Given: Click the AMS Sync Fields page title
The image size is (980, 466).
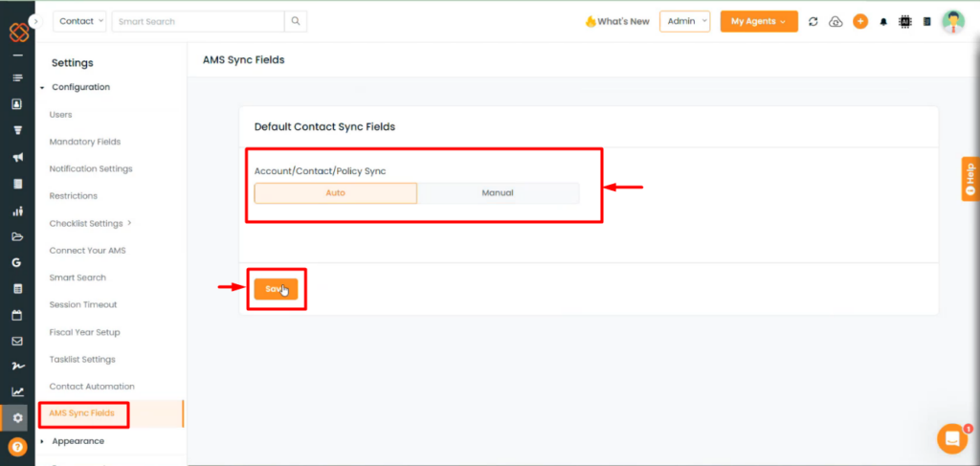Looking at the screenshot, I should (x=244, y=60).
